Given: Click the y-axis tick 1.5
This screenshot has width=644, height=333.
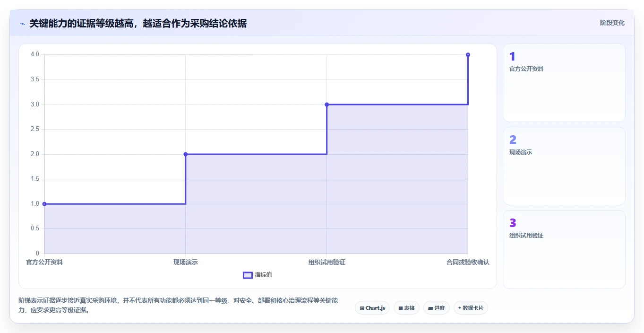Looking at the screenshot, I should [35, 179].
